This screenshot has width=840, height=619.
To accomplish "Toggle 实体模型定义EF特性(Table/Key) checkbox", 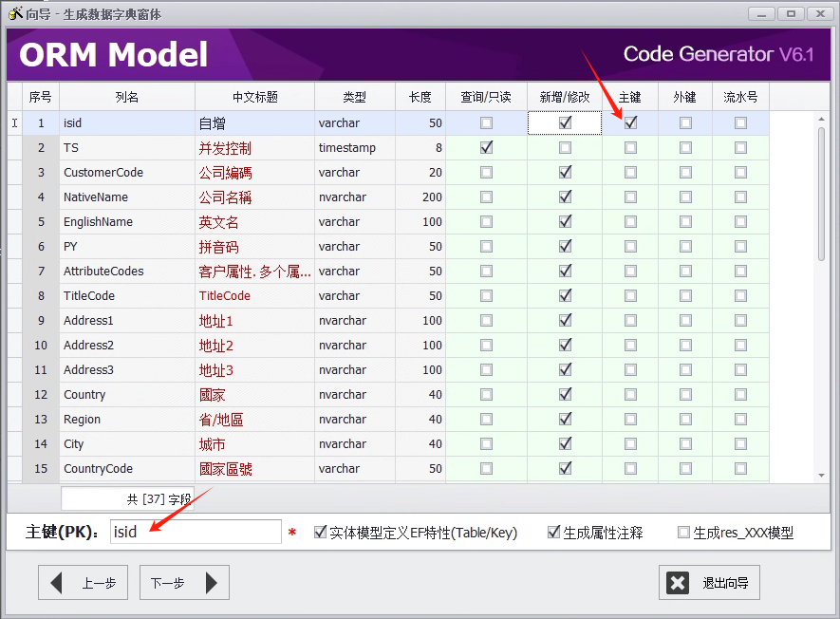I will tap(321, 533).
